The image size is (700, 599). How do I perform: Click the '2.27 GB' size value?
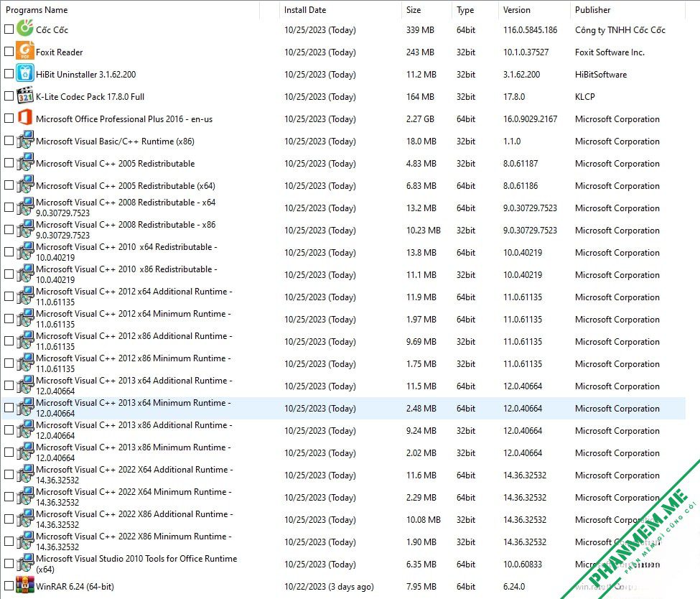tap(420, 119)
